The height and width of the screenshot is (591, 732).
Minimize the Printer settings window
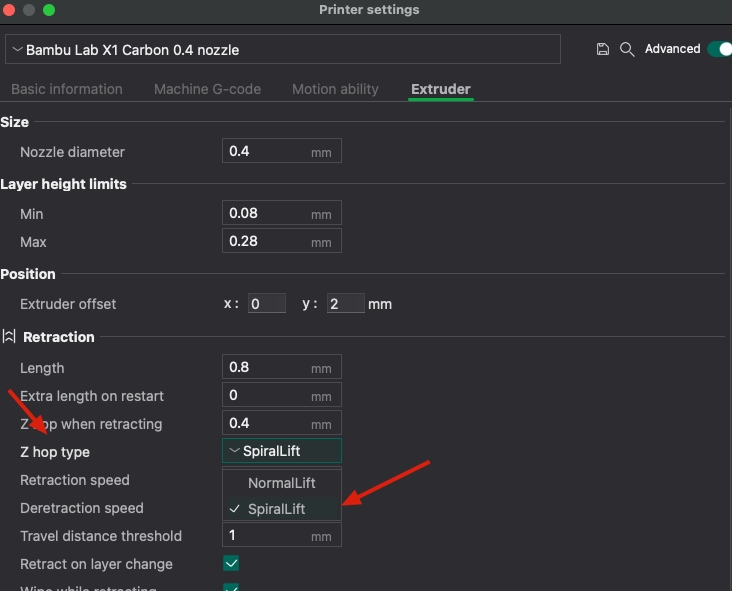29,10
